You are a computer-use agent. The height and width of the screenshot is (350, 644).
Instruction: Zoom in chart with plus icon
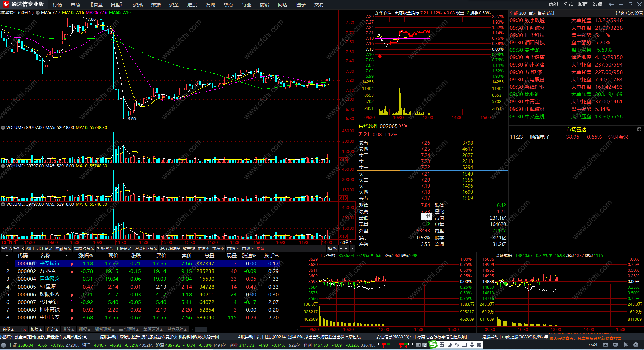[x=341, y=249]
